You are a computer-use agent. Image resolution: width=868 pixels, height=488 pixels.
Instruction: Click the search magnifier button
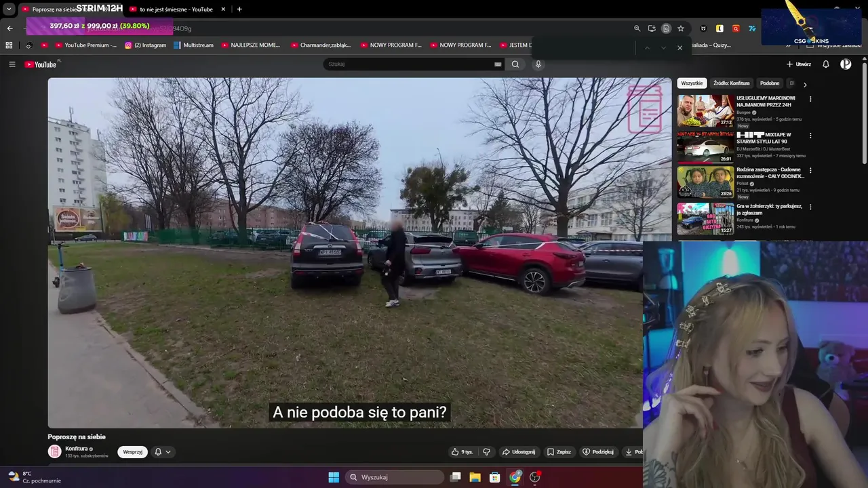515,64
